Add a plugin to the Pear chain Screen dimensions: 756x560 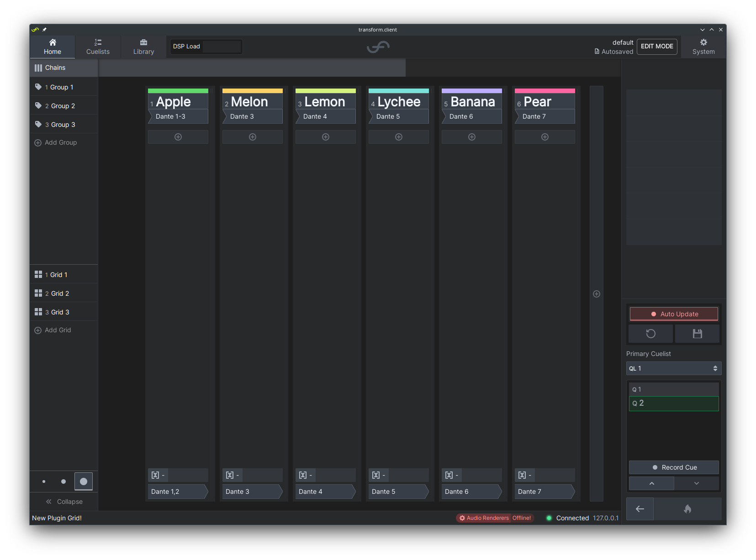point(545,137)
